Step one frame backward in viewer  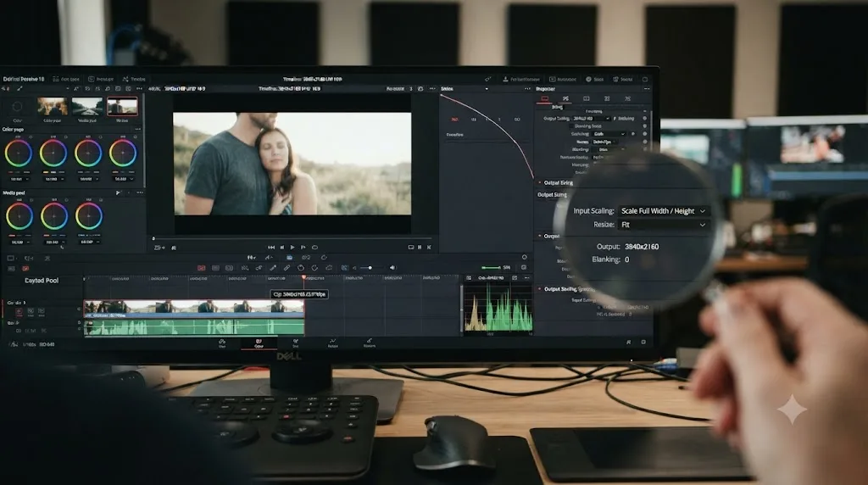[281, 248]
